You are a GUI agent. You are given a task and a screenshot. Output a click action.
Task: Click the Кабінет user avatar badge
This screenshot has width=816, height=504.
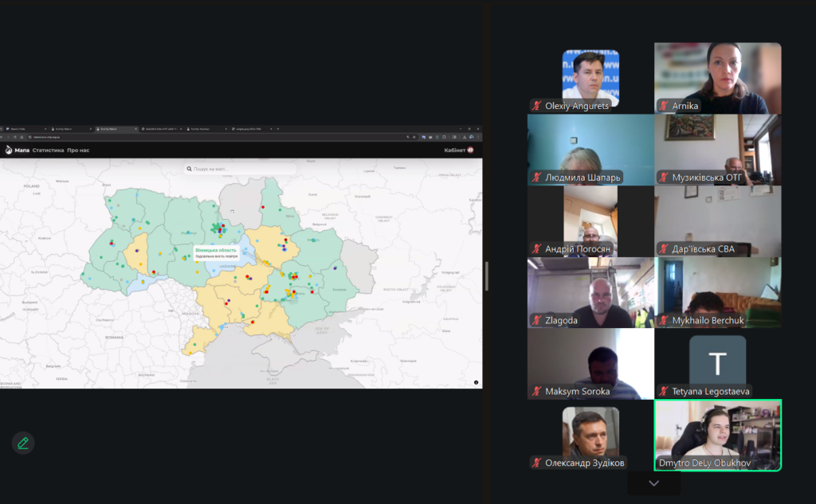pyautogui.click(x=470, y=150)
